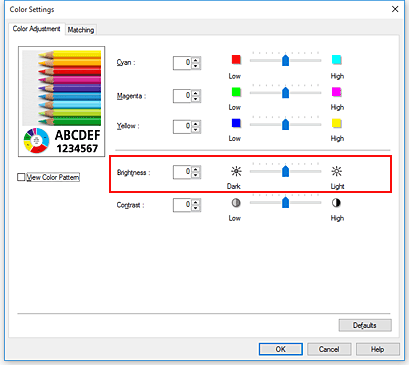Click the blue Low icon for Yellow

click(x=236, y=123)
